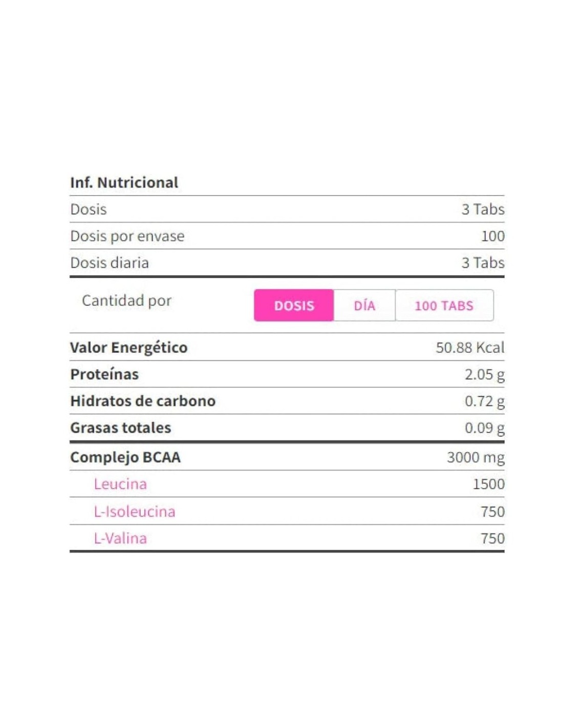Select the DOSIS tab

pos(294,306)
